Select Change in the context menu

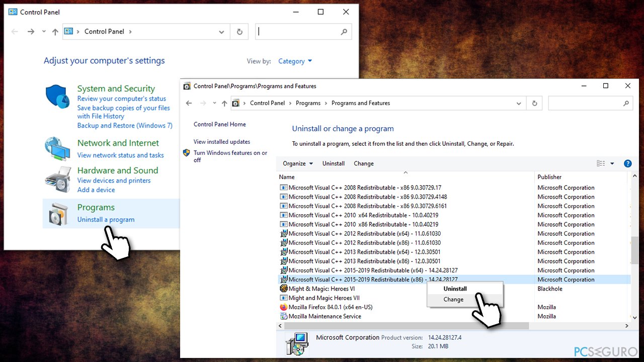(x=453, y=299)
